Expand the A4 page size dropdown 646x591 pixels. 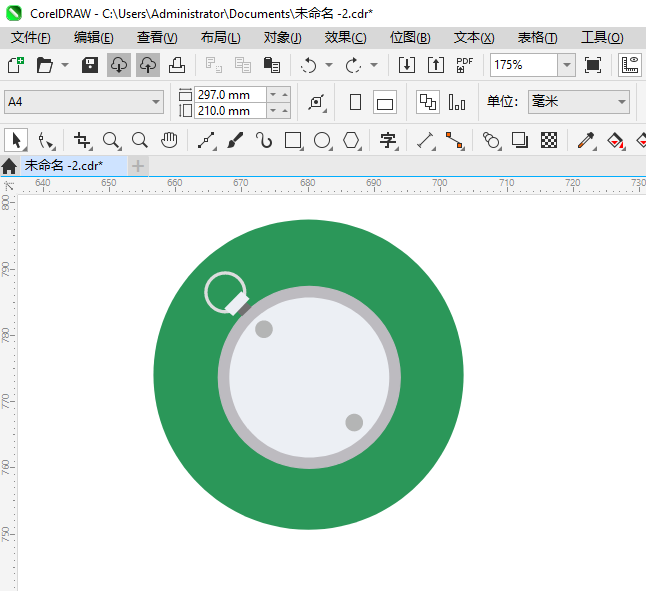(x=156, y=102)
